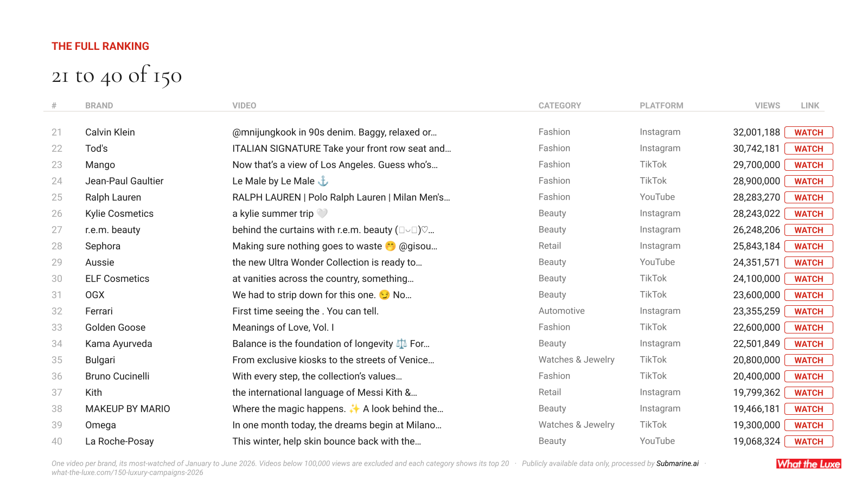Click the CATEGORY column header

560,106
